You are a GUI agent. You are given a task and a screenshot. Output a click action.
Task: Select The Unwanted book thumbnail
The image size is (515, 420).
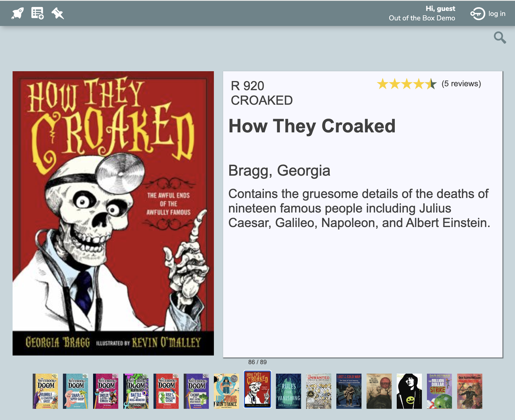pyautogui.click(x=319, y=391)
